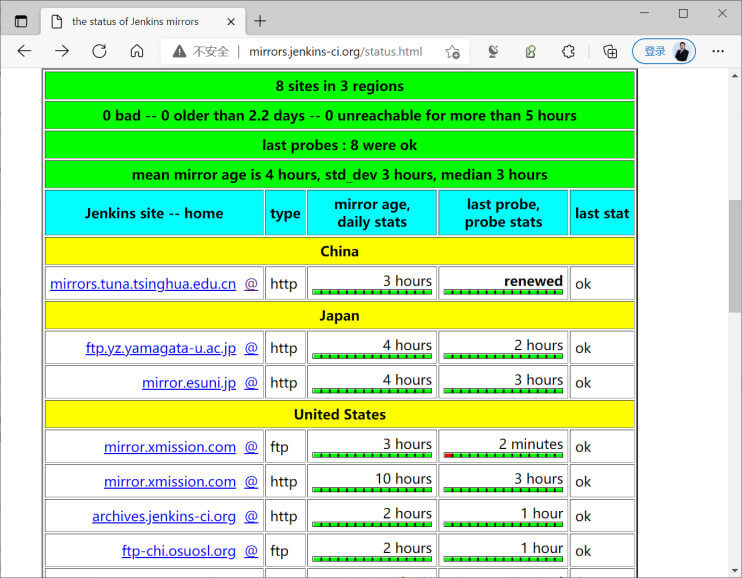Open mirror.xmission.com http row link
Image resolution: width=742 pixels, height=578 pixels.
[170, 482]
